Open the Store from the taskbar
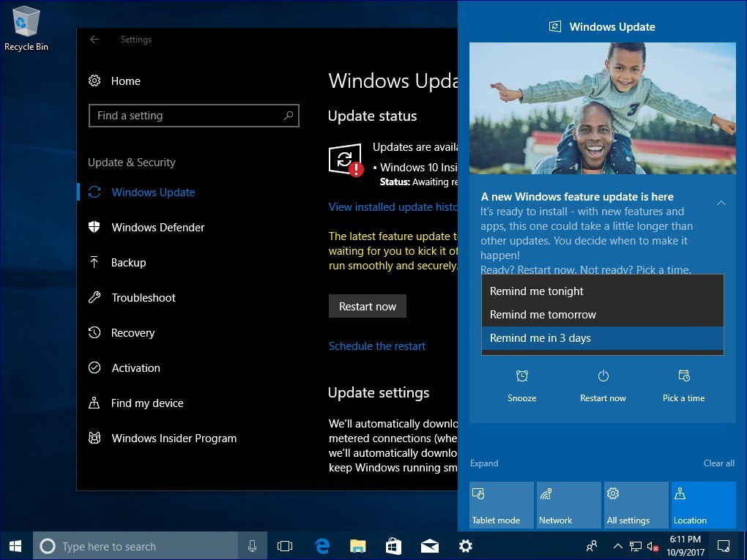 click(x=393, y=545)
